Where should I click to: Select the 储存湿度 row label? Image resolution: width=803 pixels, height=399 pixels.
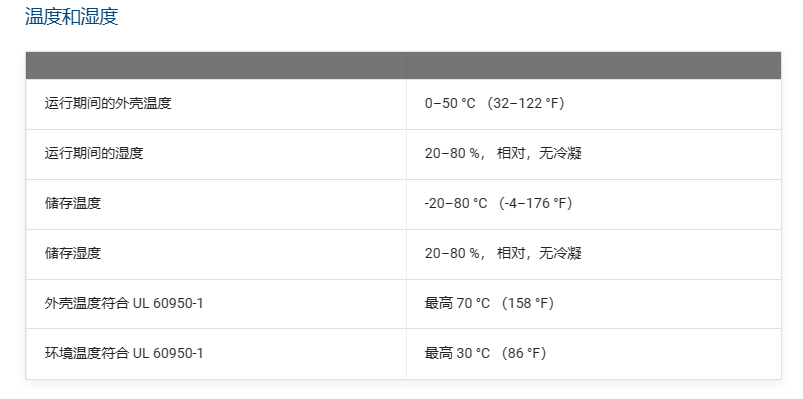(73, 253)
